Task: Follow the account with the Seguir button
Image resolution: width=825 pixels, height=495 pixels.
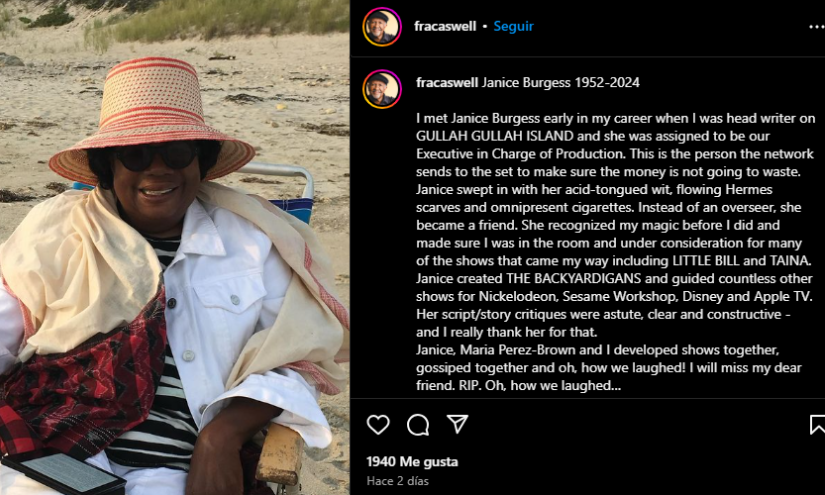Action: pos(513,26)
